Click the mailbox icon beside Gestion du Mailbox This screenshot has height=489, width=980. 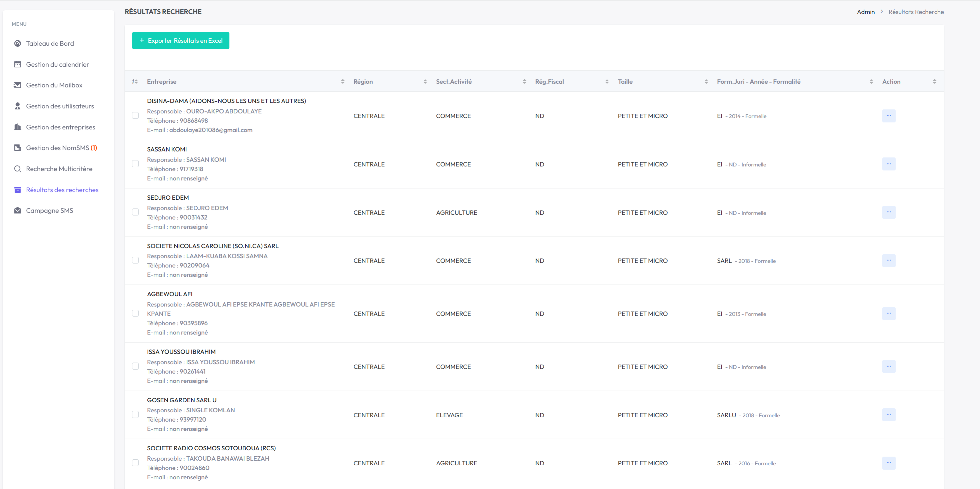pyautogui.click(x=17, y=85)
